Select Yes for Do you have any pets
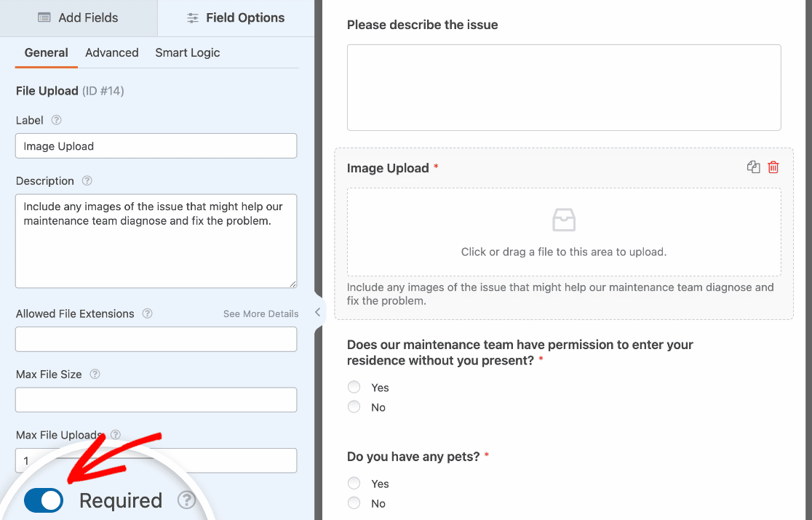Screen dimensions: 812x520 (354, 483)
